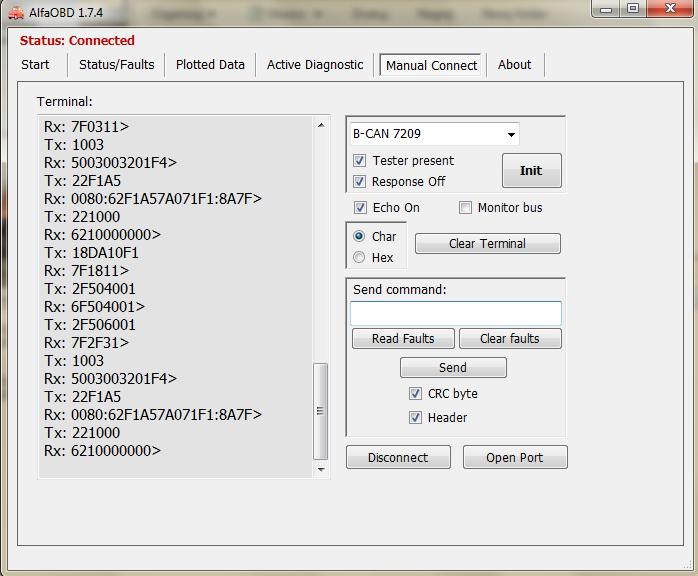The height and width of the screenshot is (576, 698).
Task: Select the Char radio button
Action: [359, 236]
